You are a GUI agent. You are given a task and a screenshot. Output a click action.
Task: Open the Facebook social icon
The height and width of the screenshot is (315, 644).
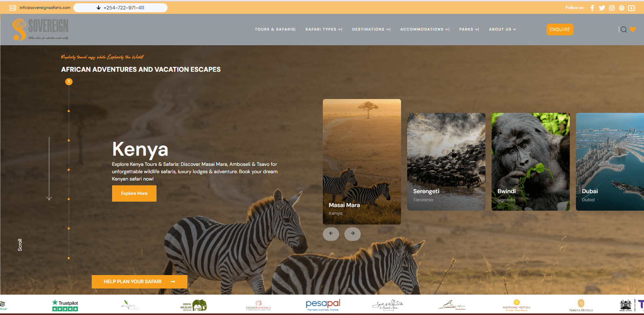click(x=592, y=8)
